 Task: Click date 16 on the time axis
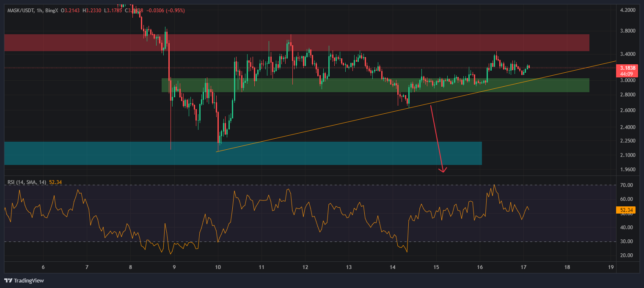coord(480,267)
